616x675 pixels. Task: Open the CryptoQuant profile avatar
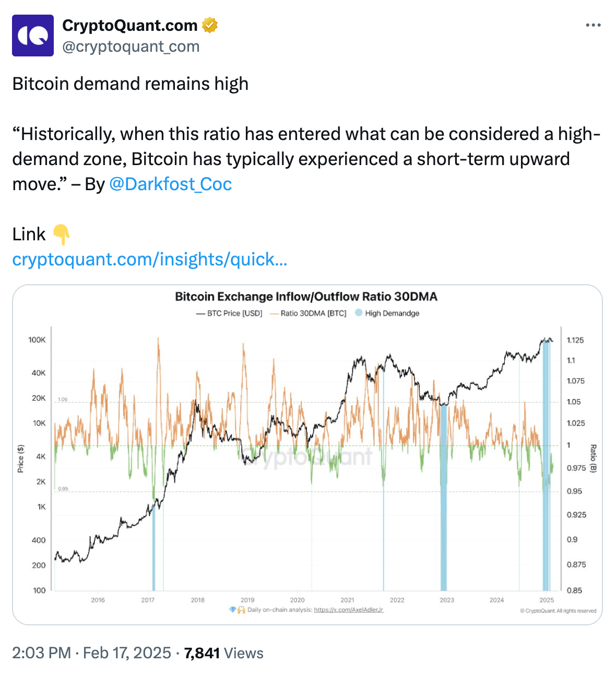tap(33, 36)
